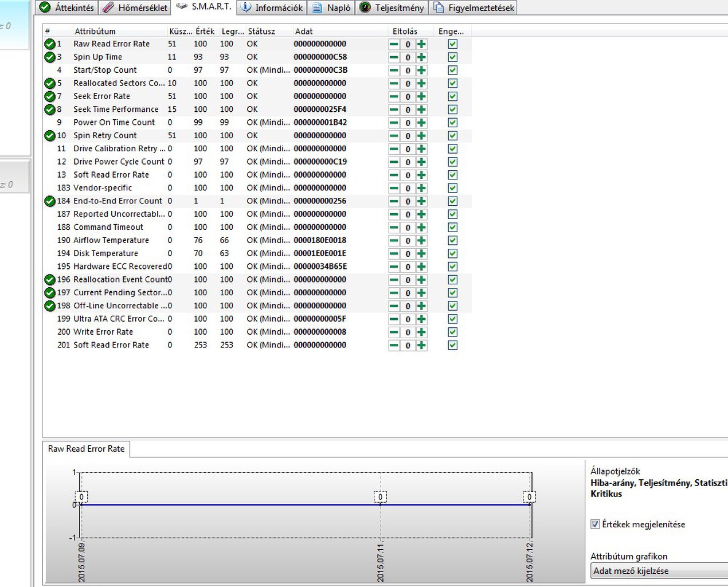The width and height of the screenshot is (728, 587).
Task: Click plus icon for Reported Uncorrectable row
Action: pos(421,214)
